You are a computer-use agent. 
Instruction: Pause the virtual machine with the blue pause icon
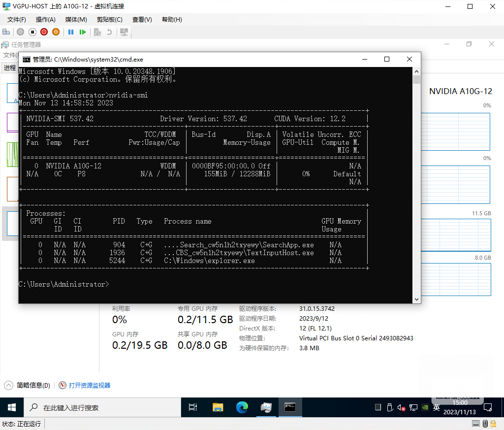[71, 32]
